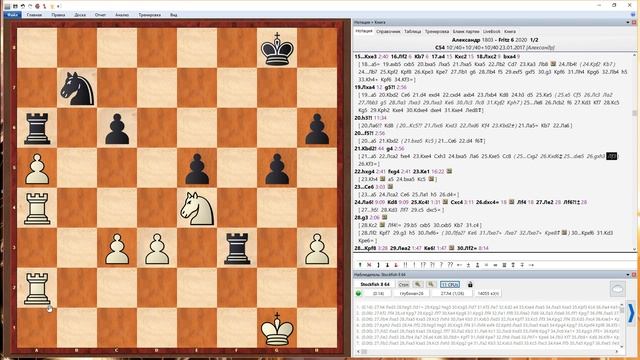
Task: Open the Бланк партии tab
Action: tap(466, 31)
